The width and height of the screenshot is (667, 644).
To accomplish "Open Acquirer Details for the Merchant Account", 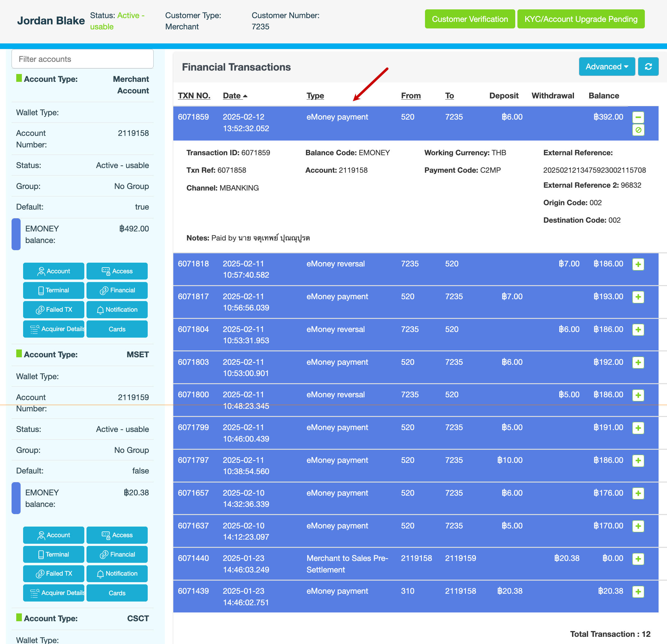I will click(53, 329).
